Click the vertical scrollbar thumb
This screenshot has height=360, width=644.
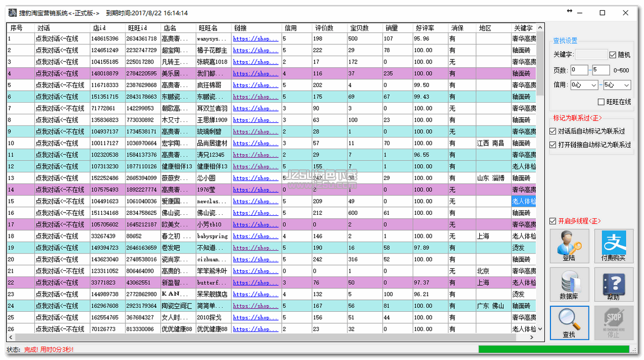[540, 63]
